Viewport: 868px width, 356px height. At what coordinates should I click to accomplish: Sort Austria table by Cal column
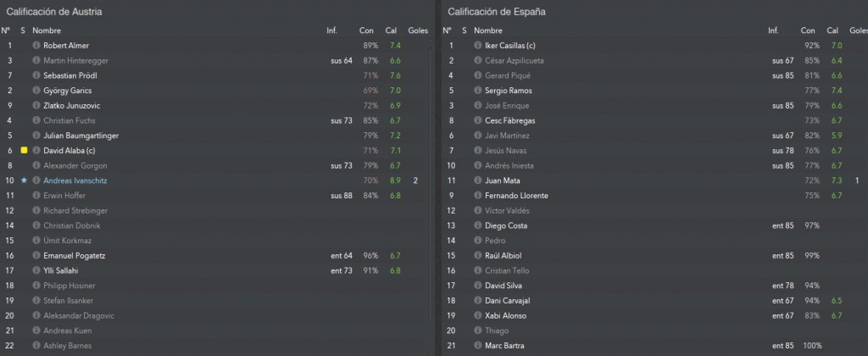[392, 31]
